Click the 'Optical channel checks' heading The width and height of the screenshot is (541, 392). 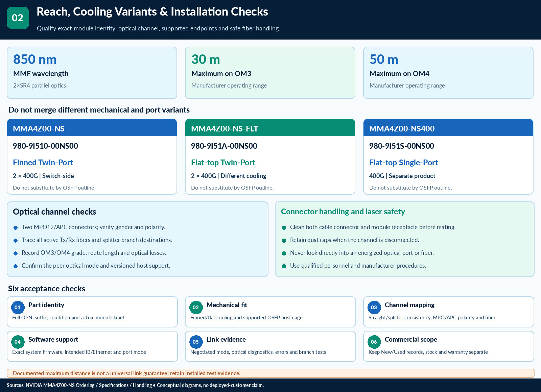(x=54, y=212)
